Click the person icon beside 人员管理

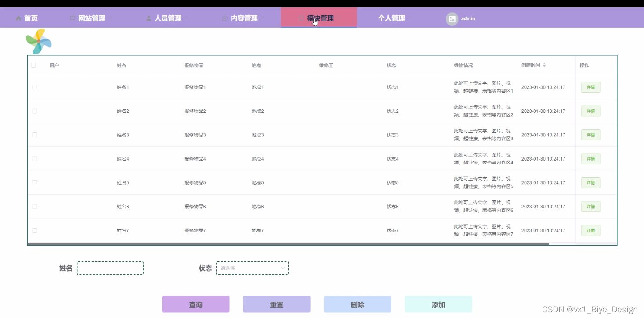pyautogui.click(x=149, y=18)
